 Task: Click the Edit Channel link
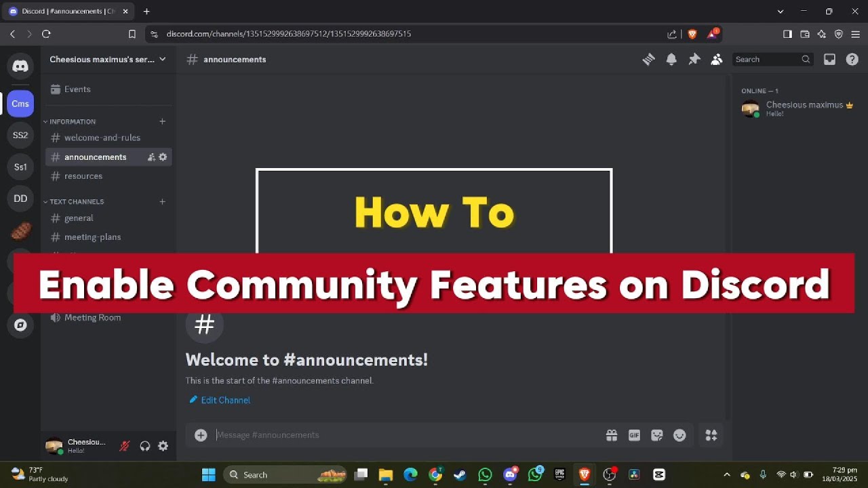coord(219,401)
